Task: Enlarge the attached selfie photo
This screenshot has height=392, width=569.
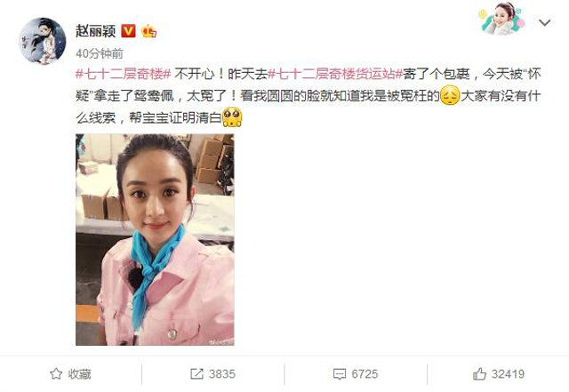Action: click(155, 240)
